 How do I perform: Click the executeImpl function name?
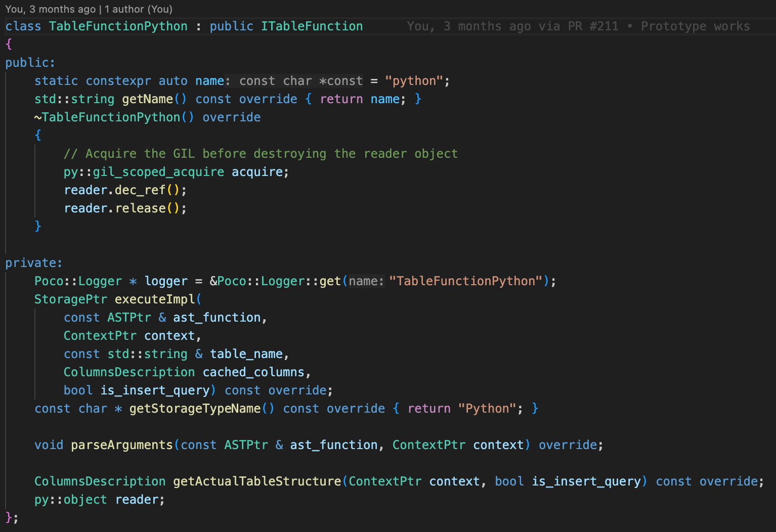155,299
